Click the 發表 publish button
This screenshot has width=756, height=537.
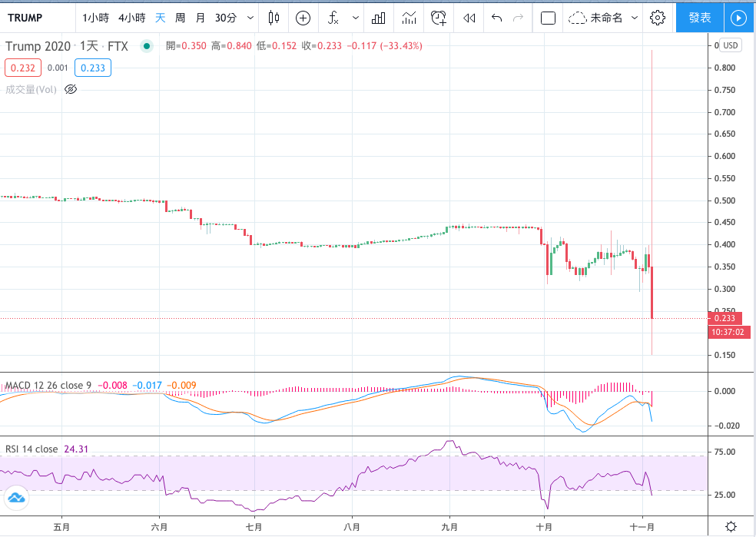700,18
